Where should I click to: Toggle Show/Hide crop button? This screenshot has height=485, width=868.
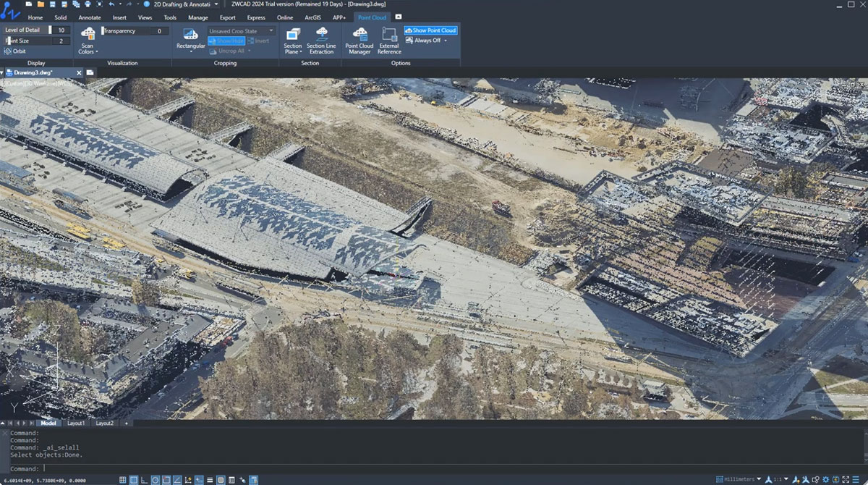[x=226, y=41]
